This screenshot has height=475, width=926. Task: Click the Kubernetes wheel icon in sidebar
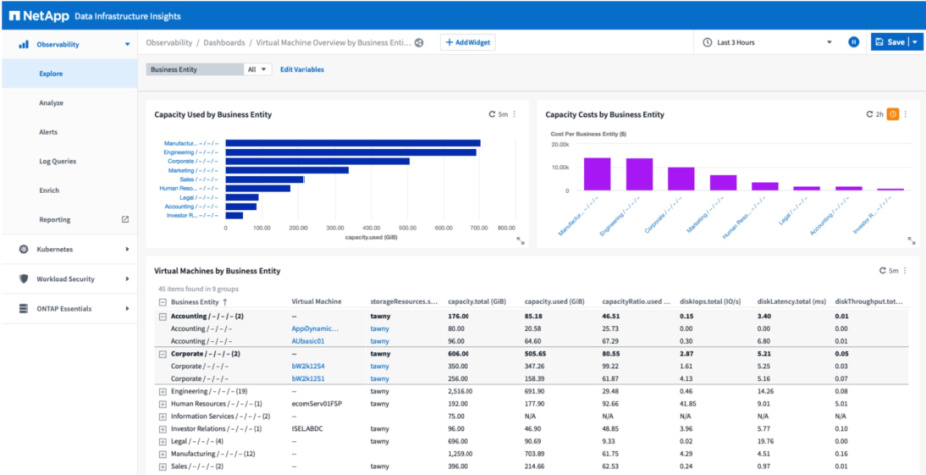click(x=24, y=249)
